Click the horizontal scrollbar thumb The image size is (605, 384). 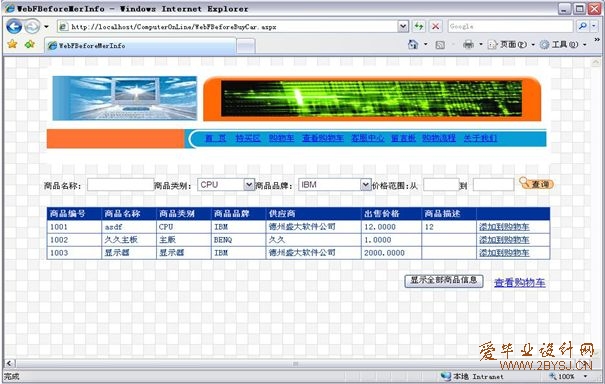pyautogui.click(x=295, y=364)
